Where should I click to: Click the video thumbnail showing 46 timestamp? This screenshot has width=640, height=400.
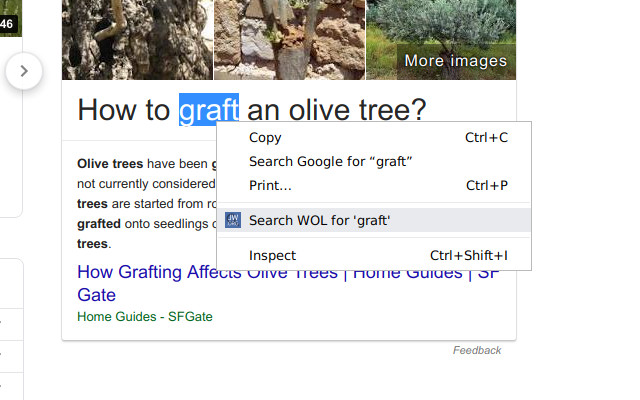[x=11, y=18]
